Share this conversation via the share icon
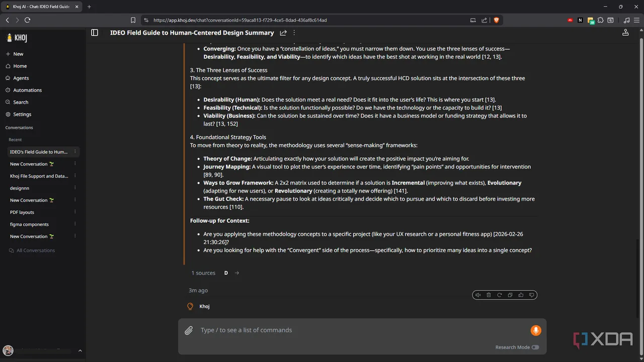Image resolution: width=644 pixels, height=362 pixels. (283, 33)
